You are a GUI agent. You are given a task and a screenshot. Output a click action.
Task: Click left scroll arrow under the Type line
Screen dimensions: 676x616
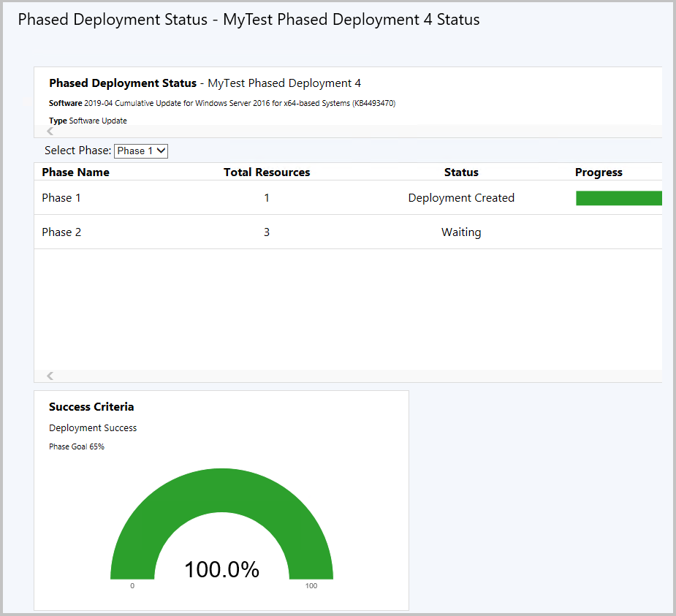50,132
